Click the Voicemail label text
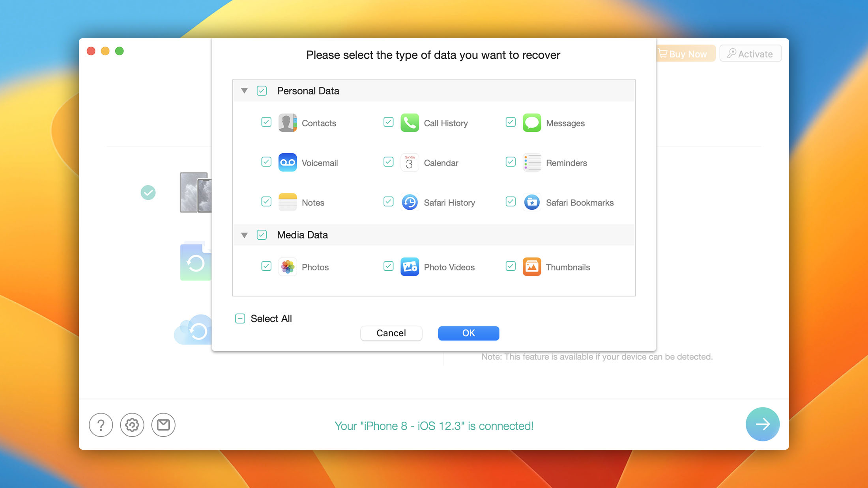Viewport: 868px width, 488px height. tap(320, 163)
